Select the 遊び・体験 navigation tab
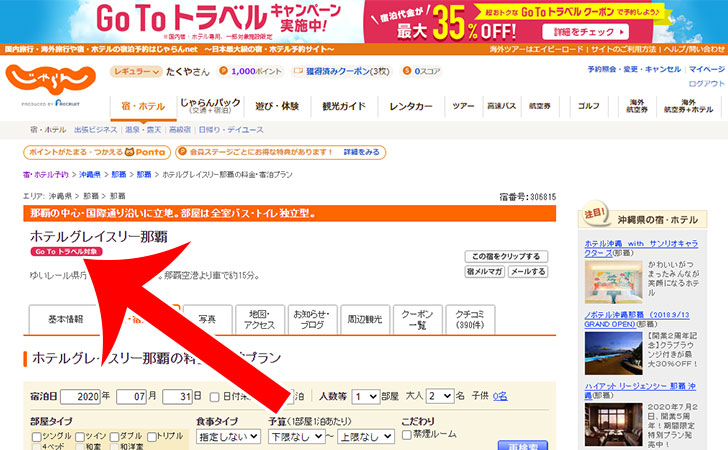The width and height of the screenshot is (728, 450). tap(277, 106)
